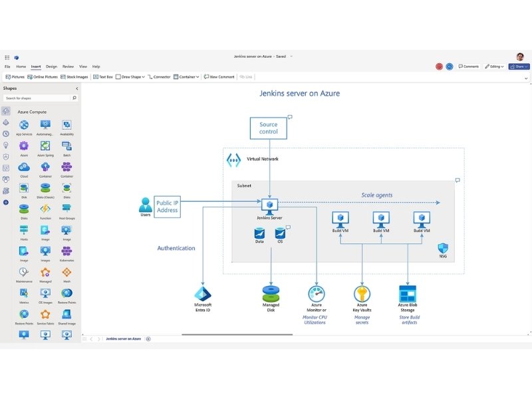This screenshot has height=399, width=532.
Task: Select the App Services shape
Action: click(24, 128)
